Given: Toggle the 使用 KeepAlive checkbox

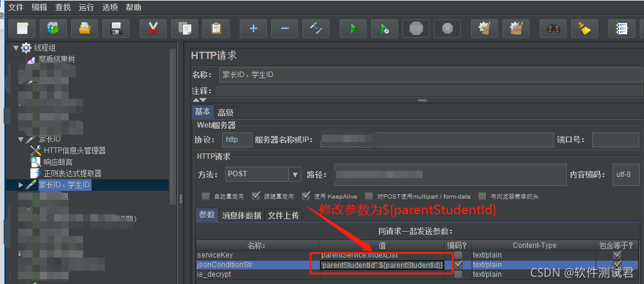Looking at the screenshot, I should click(306, 196).
